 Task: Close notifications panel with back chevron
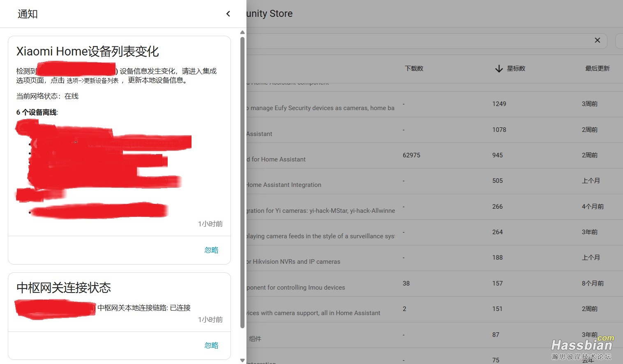tap(228, 14)
